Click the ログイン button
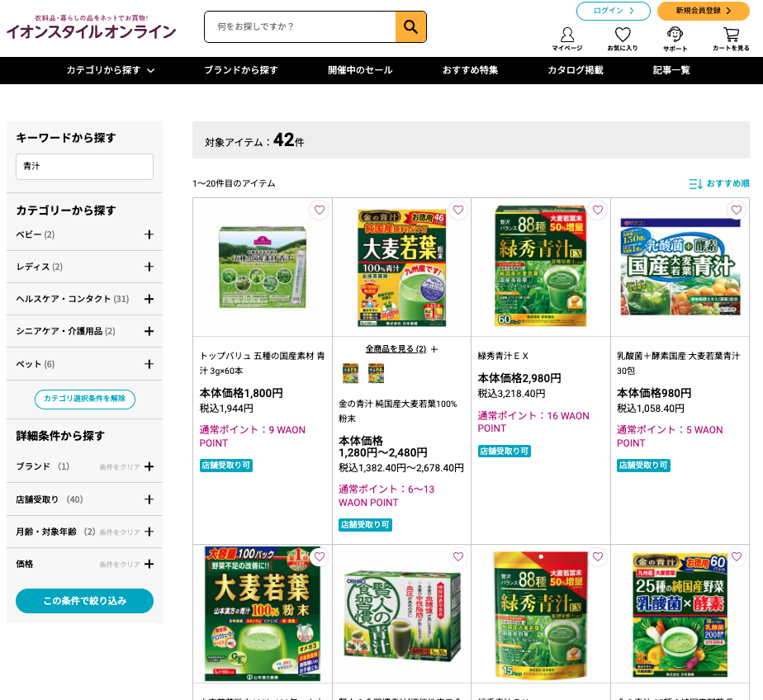Image resolution: width=763 pixels, height=700 pixels. click(613, 11)
